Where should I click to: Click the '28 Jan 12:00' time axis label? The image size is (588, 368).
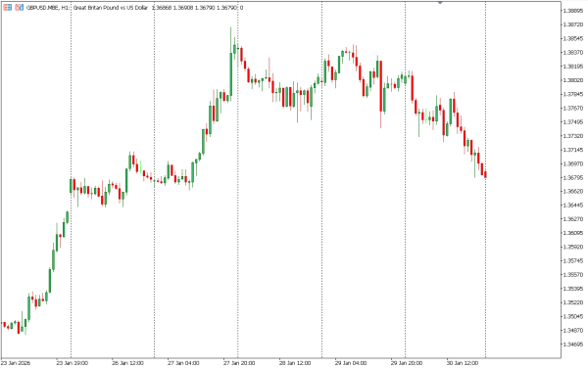coord(295,363)
